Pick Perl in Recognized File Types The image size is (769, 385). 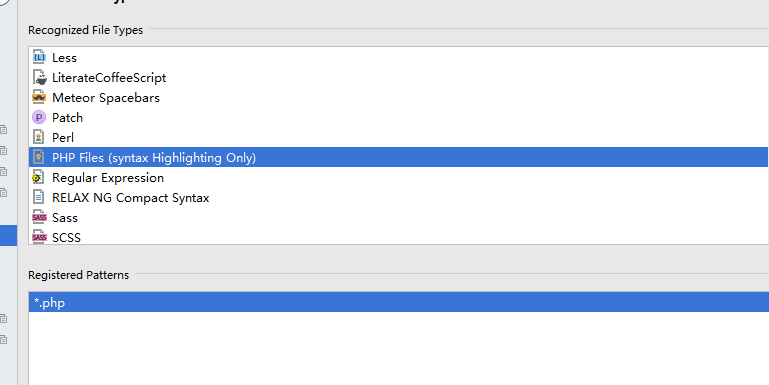pos(398,137)
